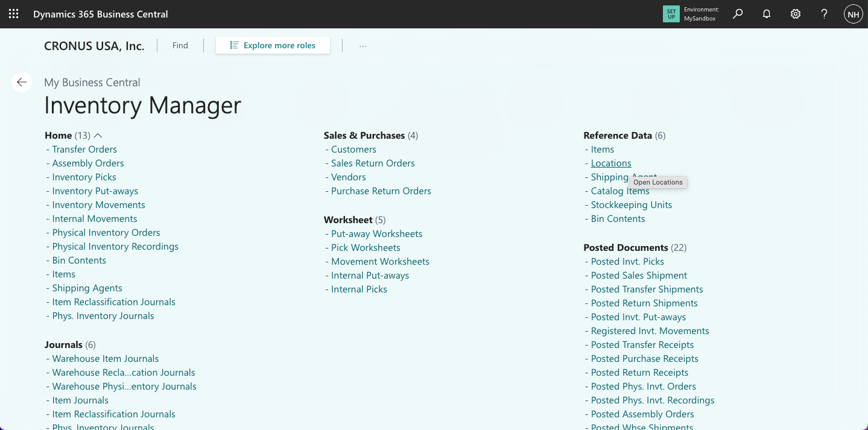
Task: Open Sales Return Orders
Action: 373,163
